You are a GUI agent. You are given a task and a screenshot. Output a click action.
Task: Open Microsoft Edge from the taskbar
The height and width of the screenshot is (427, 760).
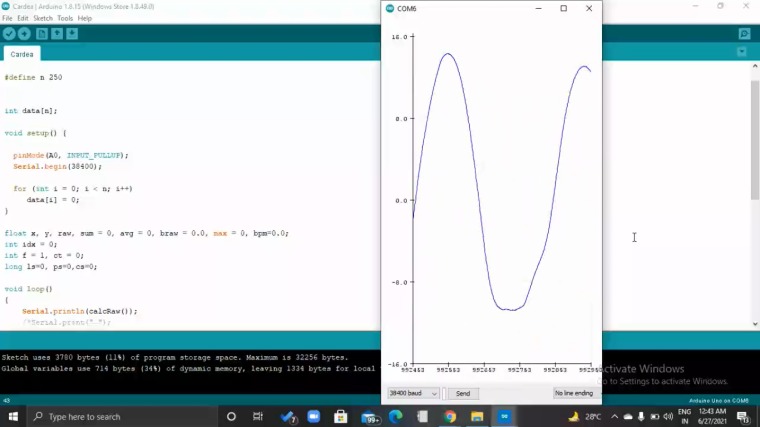click(x=396, y=416)
